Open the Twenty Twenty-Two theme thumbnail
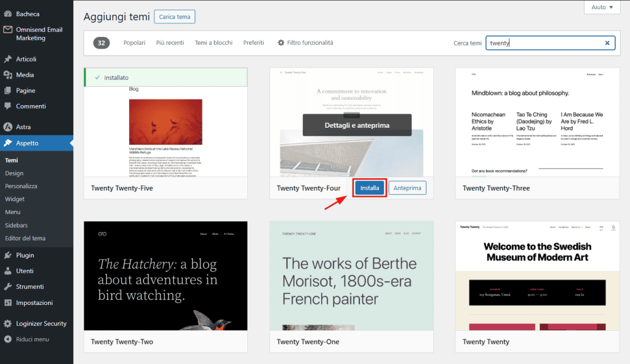 coord(165,275)
